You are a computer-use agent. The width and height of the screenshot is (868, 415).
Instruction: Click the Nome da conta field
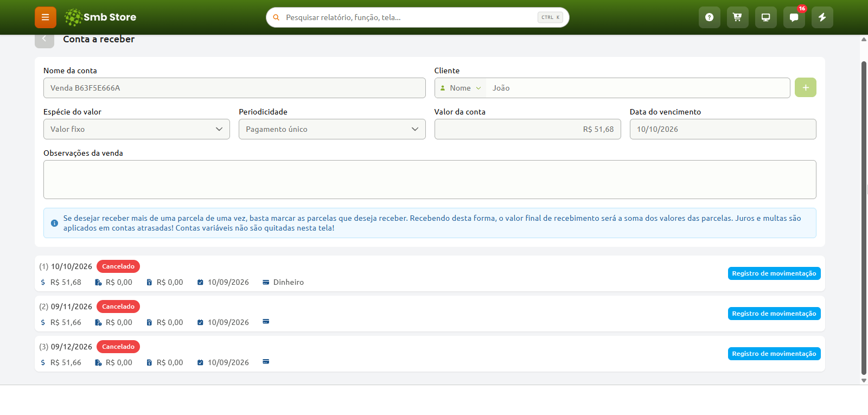tap(234, 88)
